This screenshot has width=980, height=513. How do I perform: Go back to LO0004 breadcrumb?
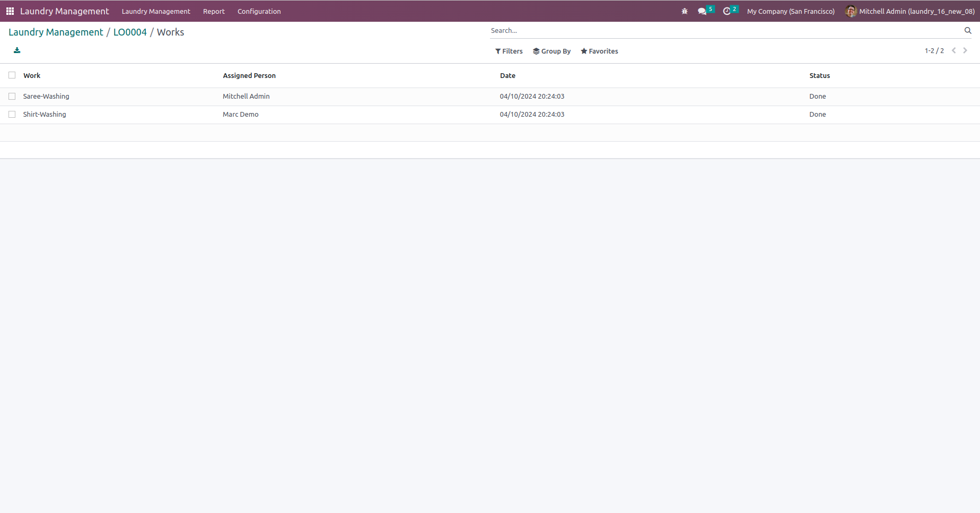click(x=130, y=32)
